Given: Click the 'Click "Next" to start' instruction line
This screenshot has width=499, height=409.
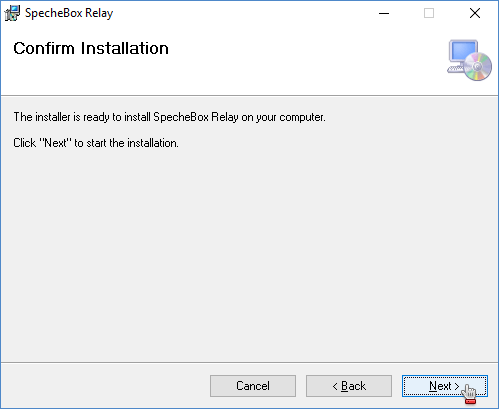Looking at the screenshot, I should pyautogui.click(x=96, y=143).
